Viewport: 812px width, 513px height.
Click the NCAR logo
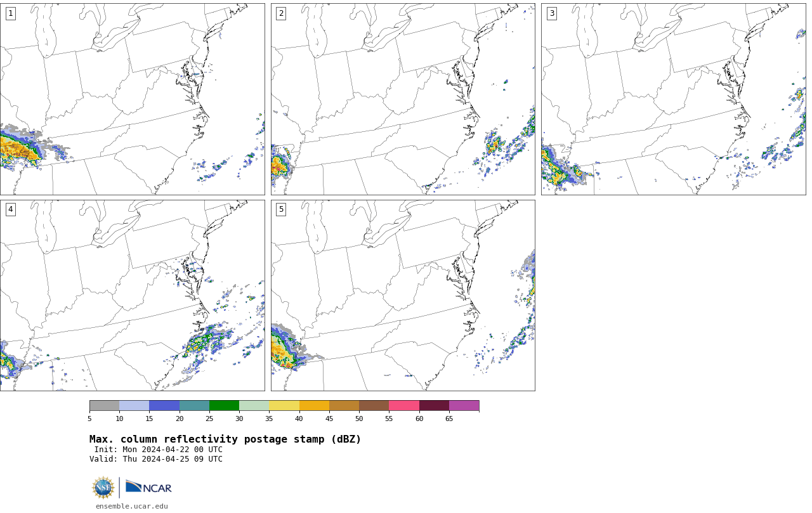click(148, 487)
